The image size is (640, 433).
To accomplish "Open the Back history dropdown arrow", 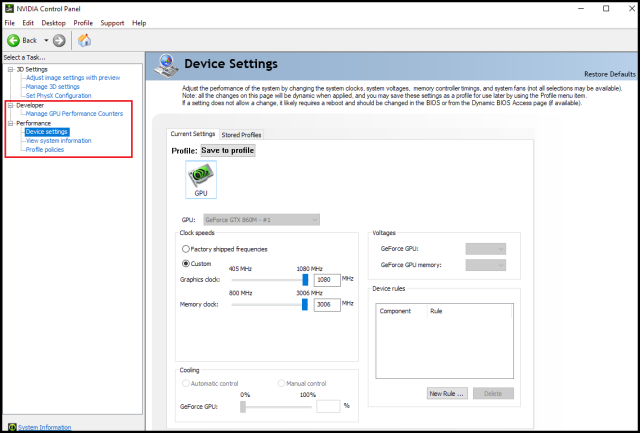I will click(x=46, y=40).
